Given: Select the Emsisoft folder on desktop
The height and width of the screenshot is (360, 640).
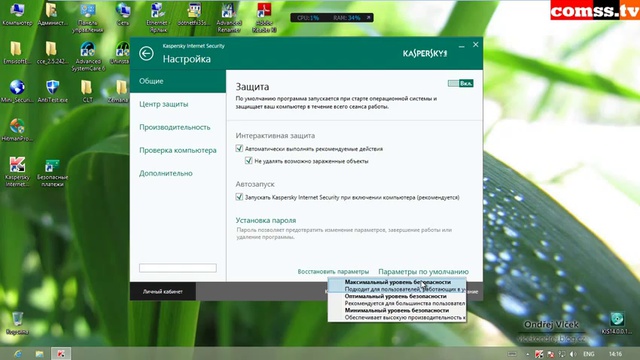Looking at the screenshot, I should pos(16,53).
